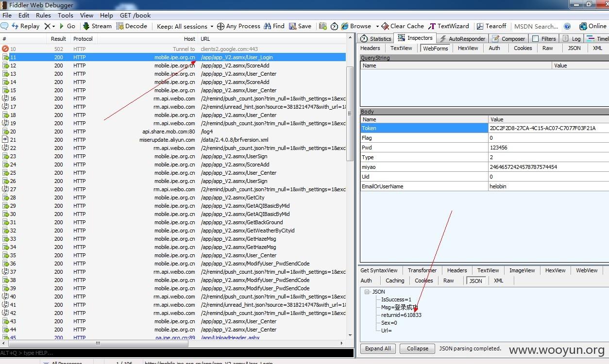
Task: Click the Token name cell in Body
Action: coord(424,128)
